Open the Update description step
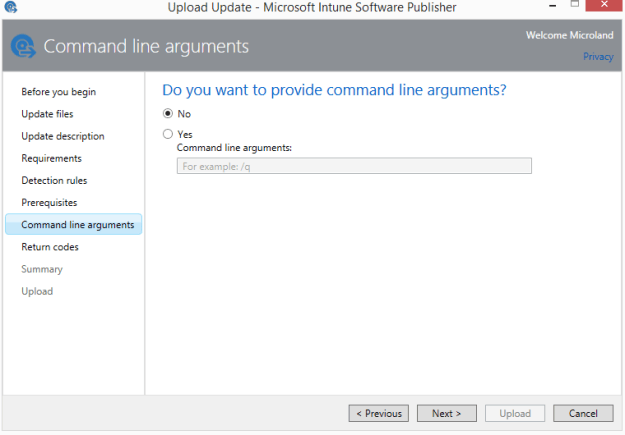This screenshot has width=625, height=435. coord(63,136)
